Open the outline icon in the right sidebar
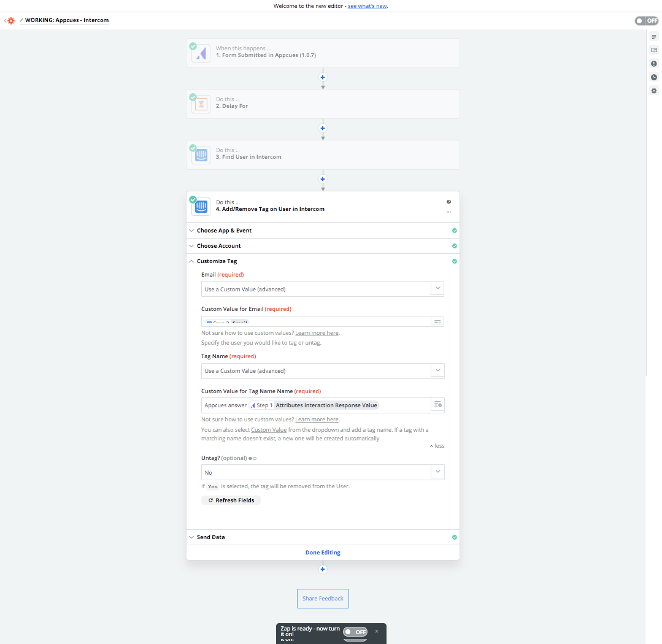 (654, 37)
